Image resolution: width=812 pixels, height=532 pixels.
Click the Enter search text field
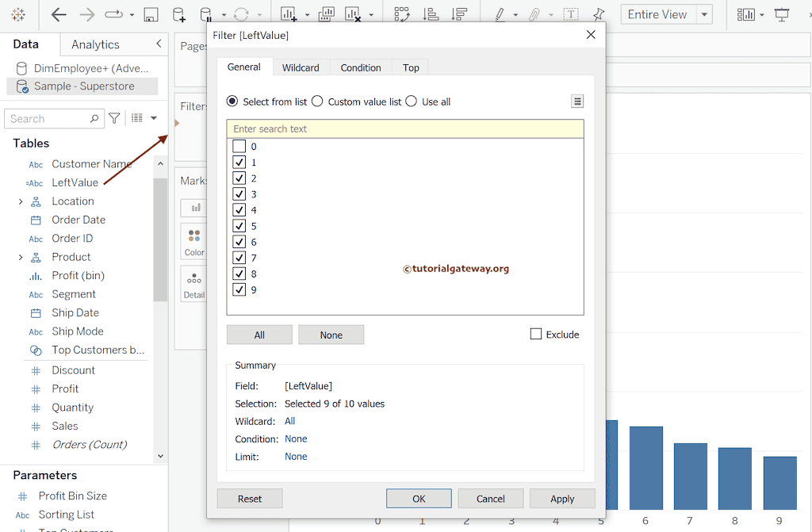[x=404, y=128]
